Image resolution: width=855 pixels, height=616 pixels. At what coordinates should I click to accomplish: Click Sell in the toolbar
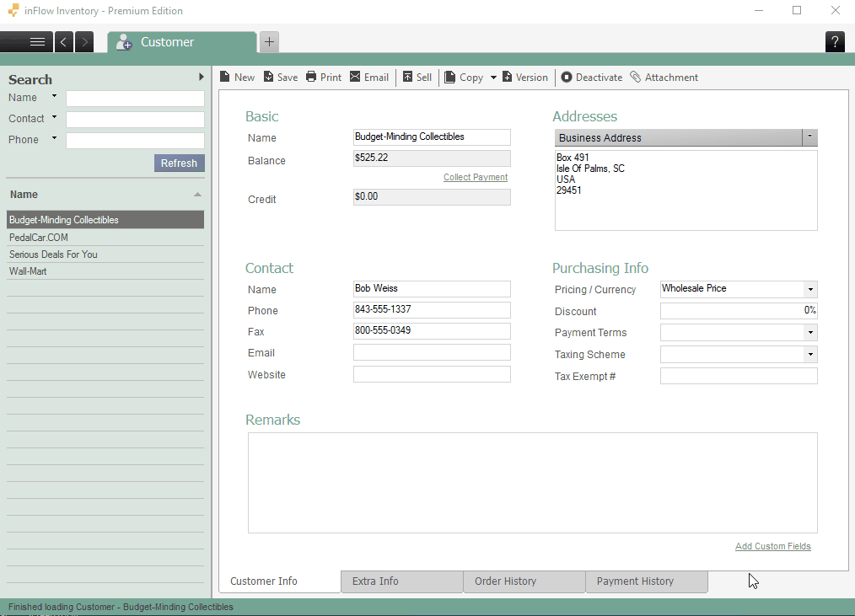(x=417, y=78)
